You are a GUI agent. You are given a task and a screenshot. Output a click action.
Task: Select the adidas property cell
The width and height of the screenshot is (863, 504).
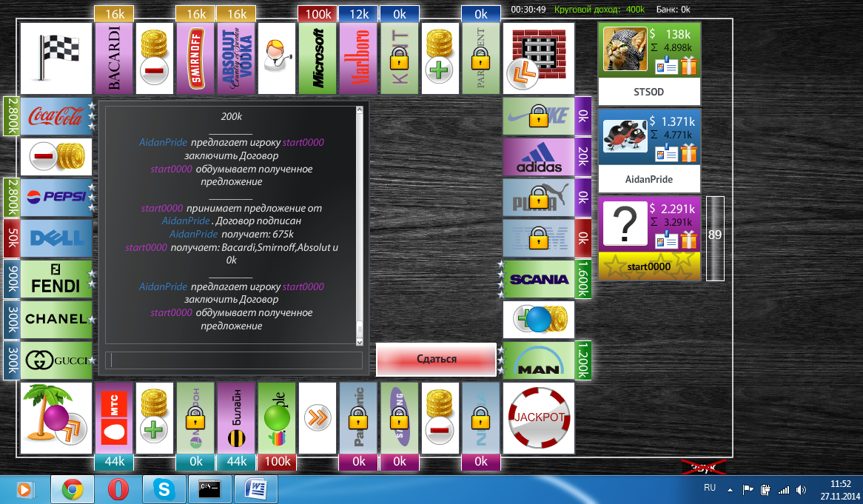tap(540, 157)
